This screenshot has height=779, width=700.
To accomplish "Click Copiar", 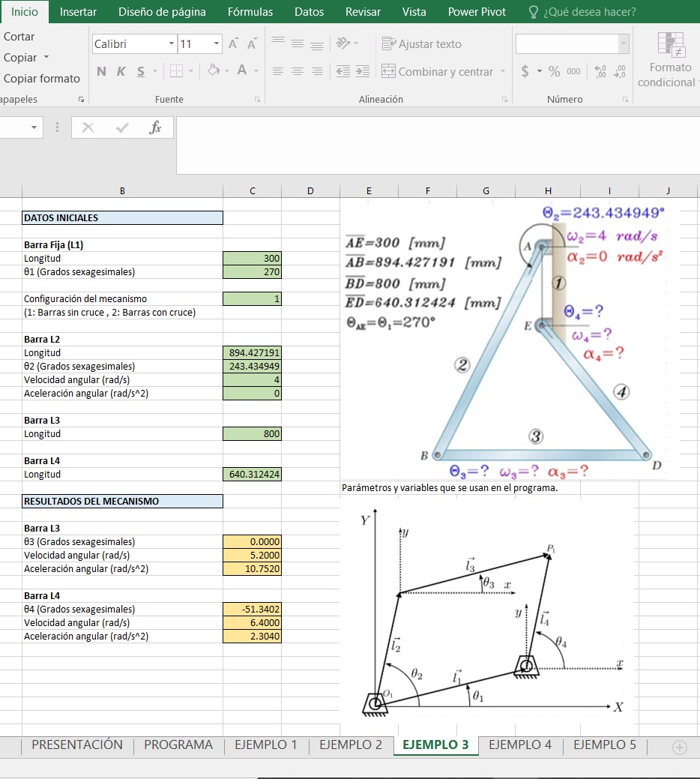I will pyautogui.click(x=19, y=58).
